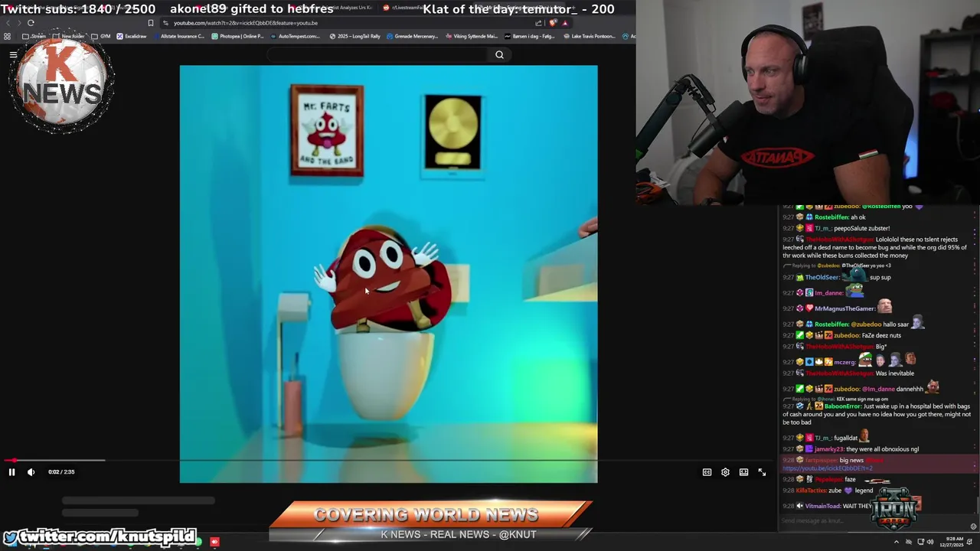Click KillaTactixs chat username
This screenshot has height=551, width=980.
[812, 491]
